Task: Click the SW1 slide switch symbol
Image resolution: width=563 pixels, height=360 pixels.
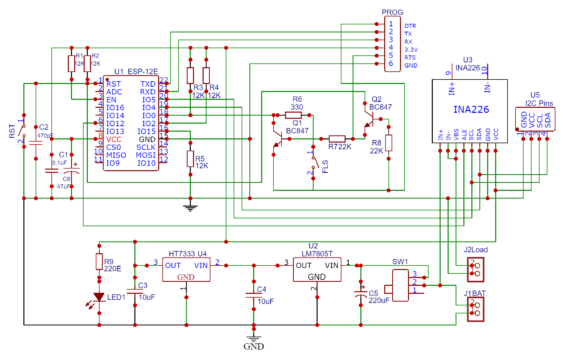Action: 400,285
